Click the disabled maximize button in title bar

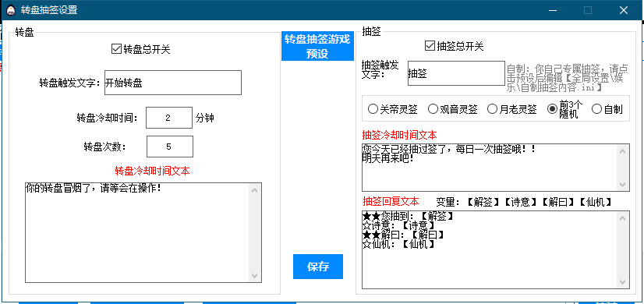coord(588,10)
